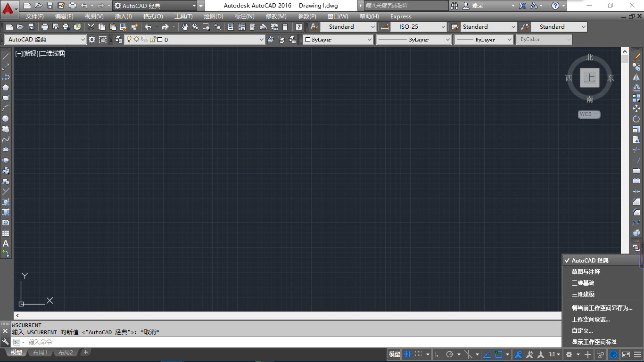Click the WCS button under the ViewCube
The width and height of the screenshot is (644, 362).
[x=589, y=114]
